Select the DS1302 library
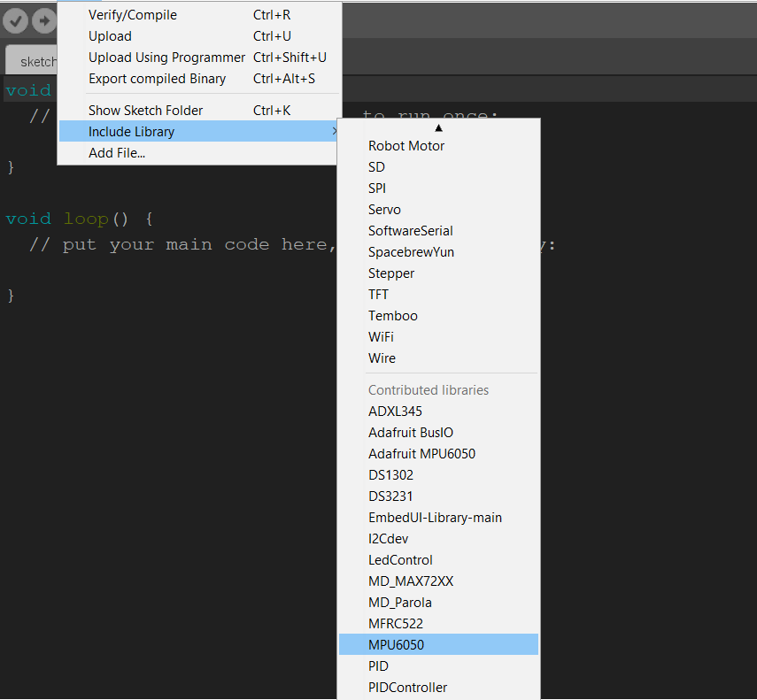This screenshot has height=700, width=757. pyautogui.click(x=438, y=474)
